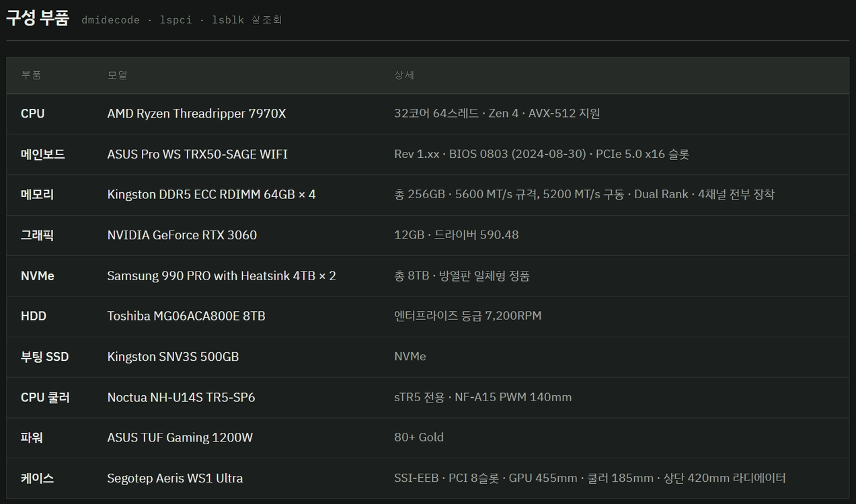Click the sTR5 전용 · NF-A15 PWM 140mm detail
This screenshot has height=504, width=856.
click(x=483, y=397)
